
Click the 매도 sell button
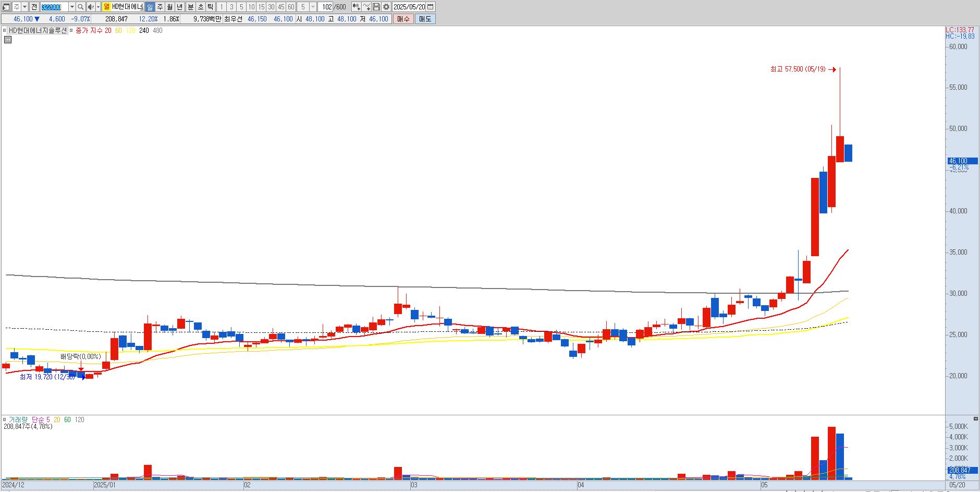[425, 19]
